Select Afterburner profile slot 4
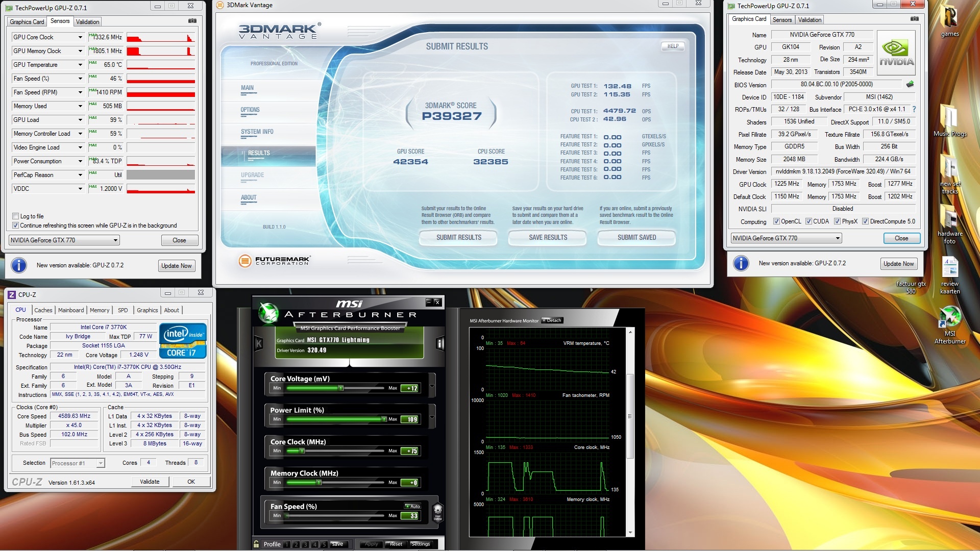This screenshot has width=980, height=551. click(315, 544)
